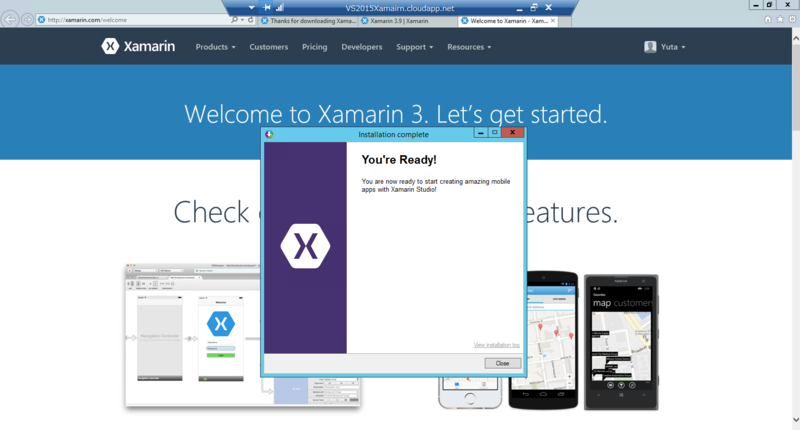Click the 'Welcome to Xamarin 3' headline

pos(396,114)
